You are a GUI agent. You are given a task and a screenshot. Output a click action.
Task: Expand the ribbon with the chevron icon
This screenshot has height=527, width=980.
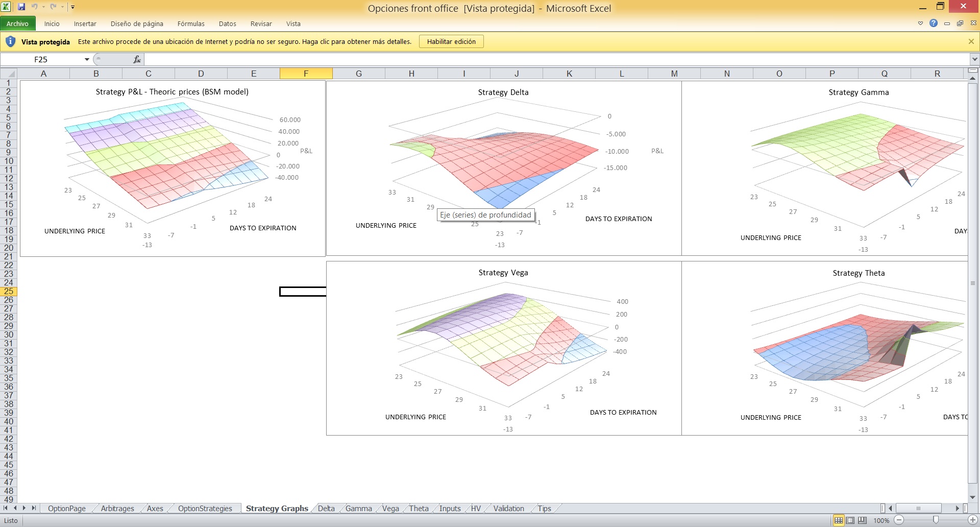(920, 23)
